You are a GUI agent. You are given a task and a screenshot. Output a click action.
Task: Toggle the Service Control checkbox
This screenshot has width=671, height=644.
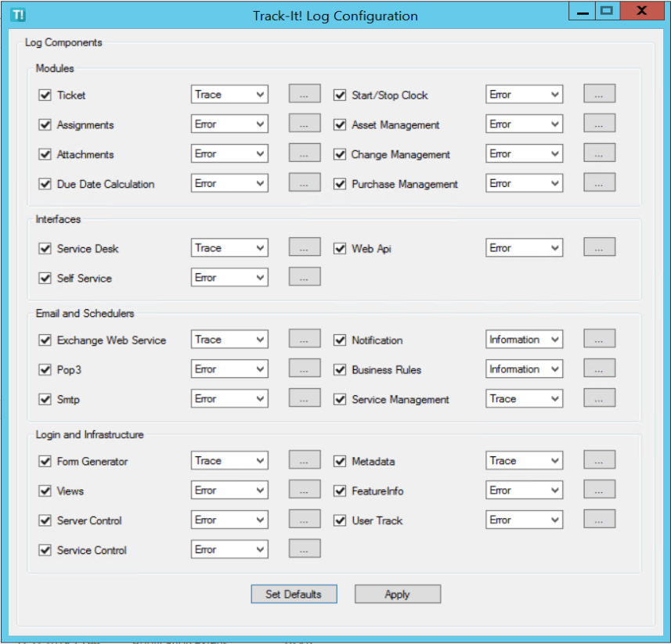45,550
